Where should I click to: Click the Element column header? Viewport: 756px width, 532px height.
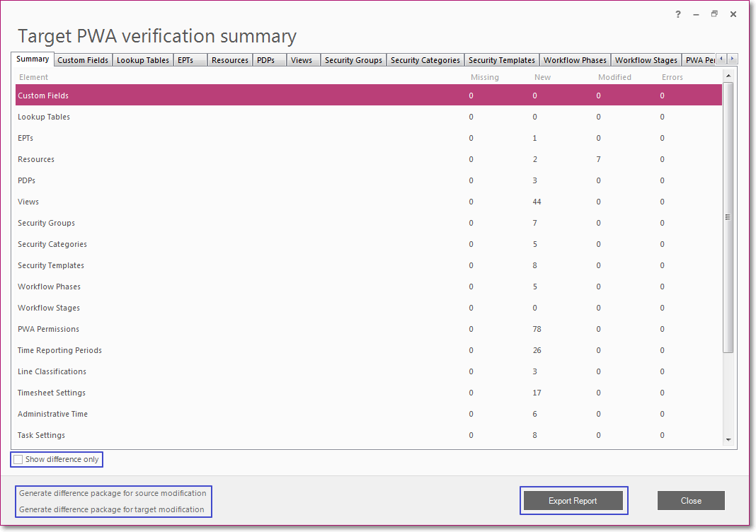click(33, 77)
